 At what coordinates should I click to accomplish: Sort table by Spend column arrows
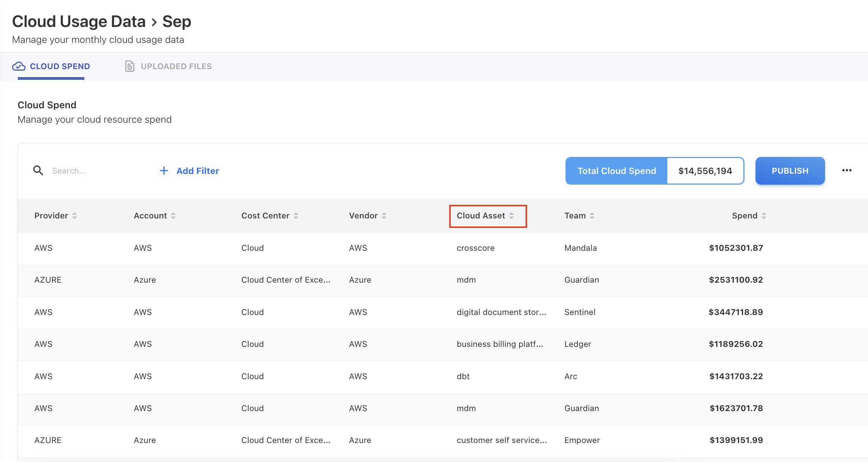(764, 216)
